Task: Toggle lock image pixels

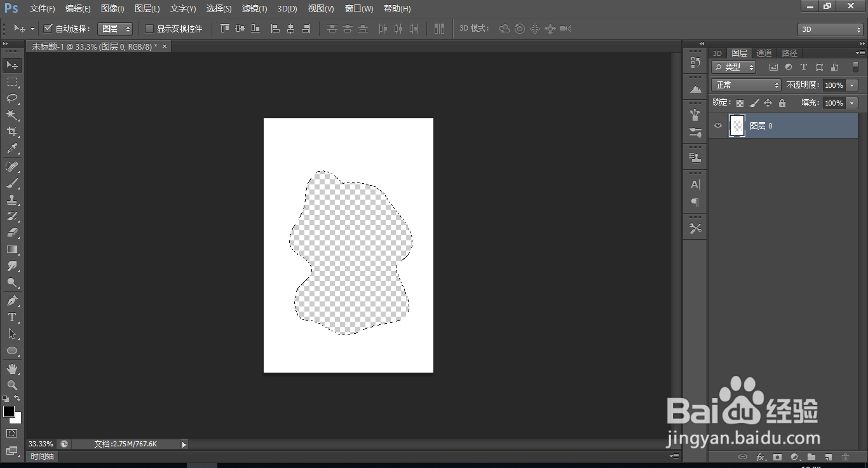Action: (x=754, y=103)
